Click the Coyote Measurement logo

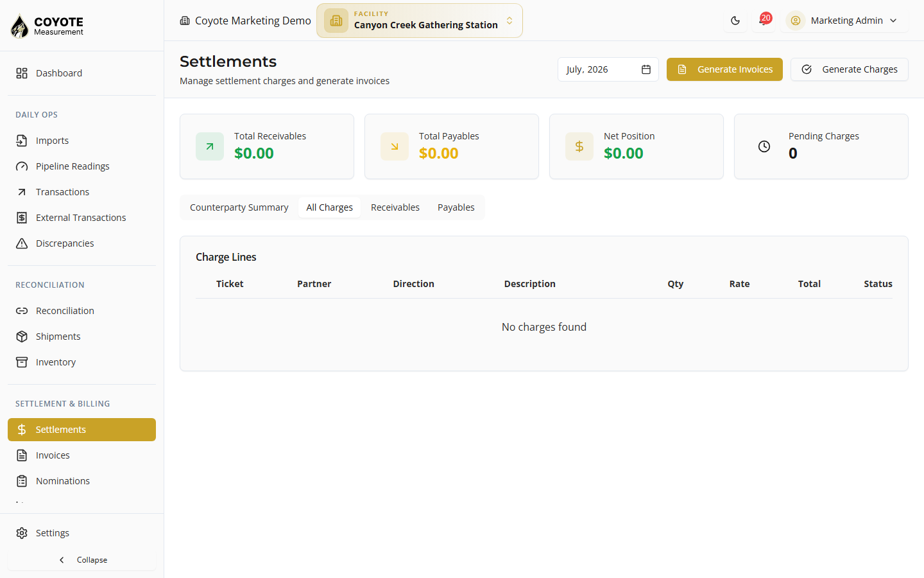pos(47,26)
